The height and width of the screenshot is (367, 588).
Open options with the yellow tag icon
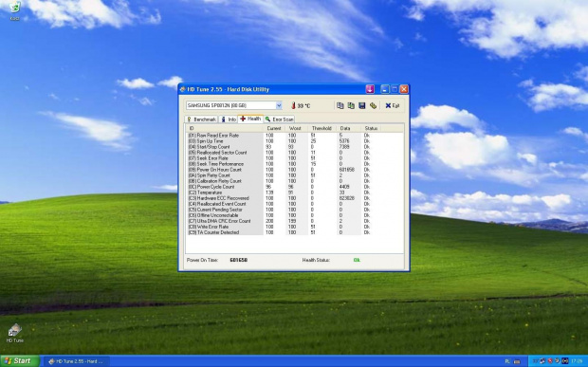pos(373,105)
